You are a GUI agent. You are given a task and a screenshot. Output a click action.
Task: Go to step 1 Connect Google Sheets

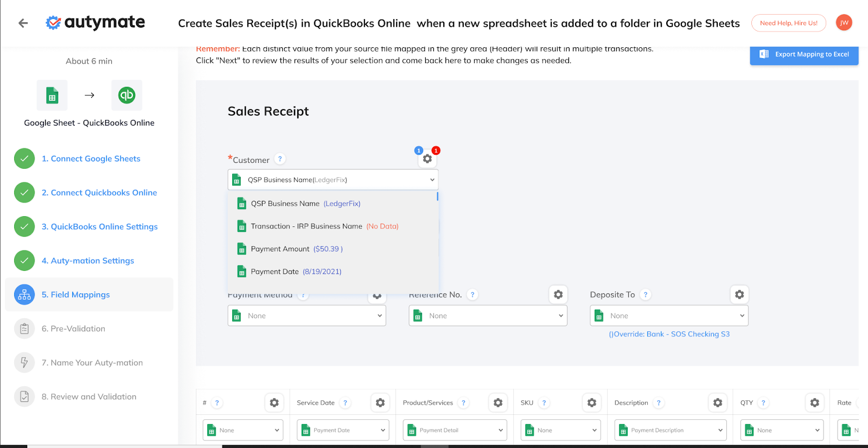click(x=91, y=159)
